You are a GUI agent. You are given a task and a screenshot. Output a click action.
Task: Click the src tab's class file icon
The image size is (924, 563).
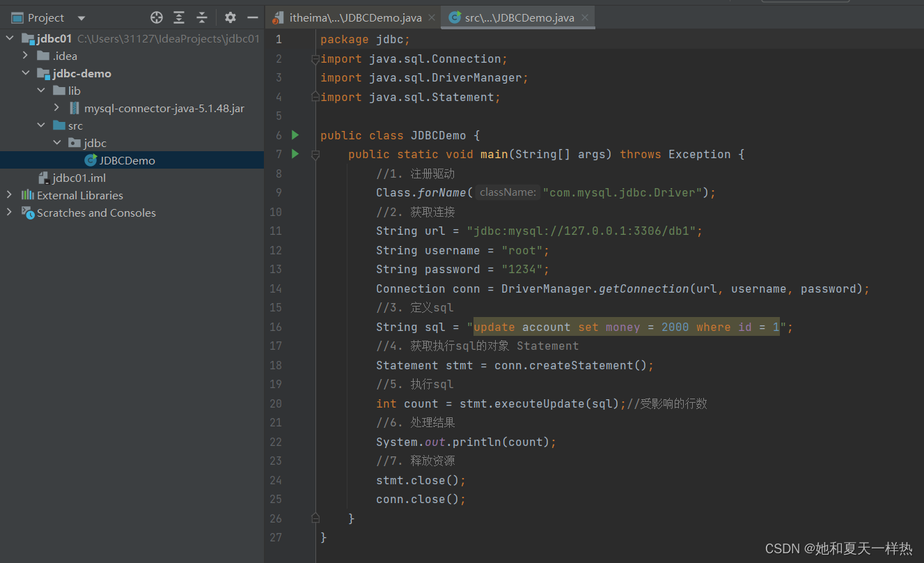[455, 18]
